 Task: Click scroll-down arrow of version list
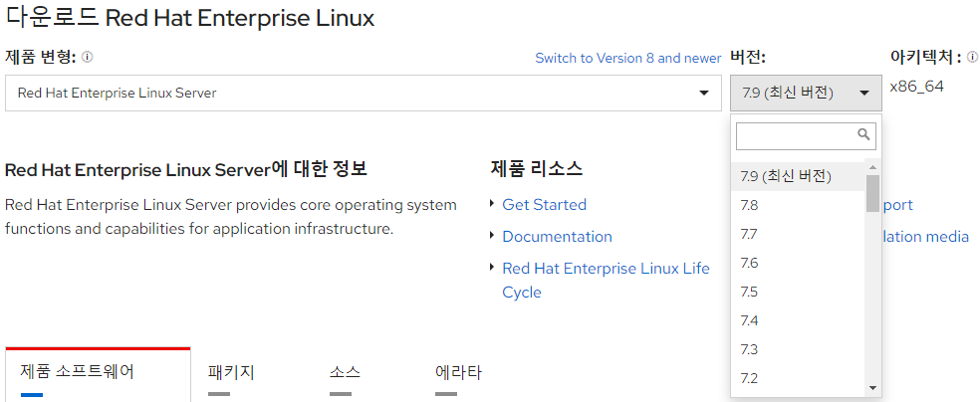pyautogui.click(x=872, y=388)
